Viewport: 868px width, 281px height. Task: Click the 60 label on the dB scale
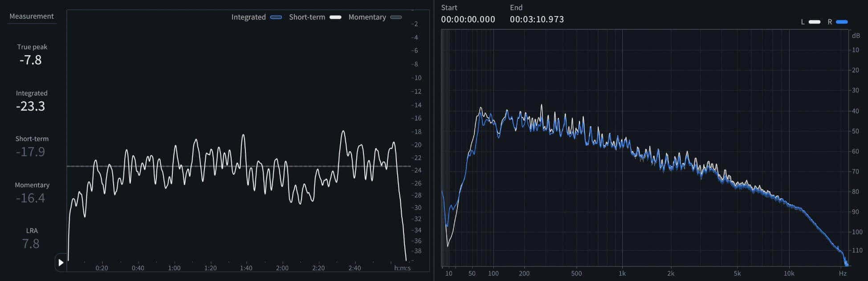point(856,152)
